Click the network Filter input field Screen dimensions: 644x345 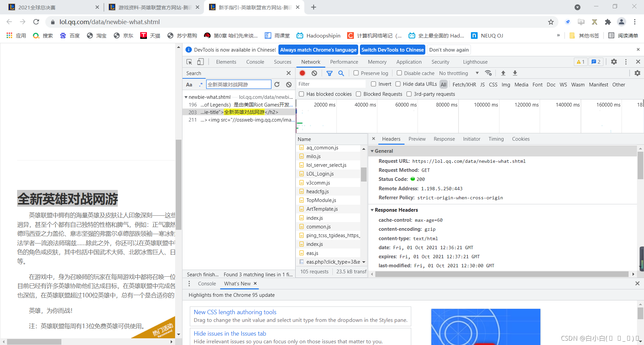tap(331, 84)
